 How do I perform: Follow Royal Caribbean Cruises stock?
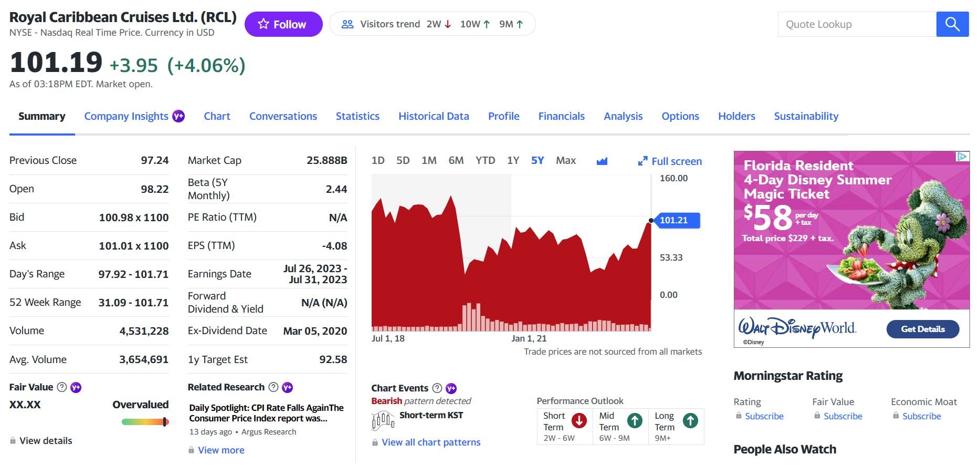click(283, 24)
